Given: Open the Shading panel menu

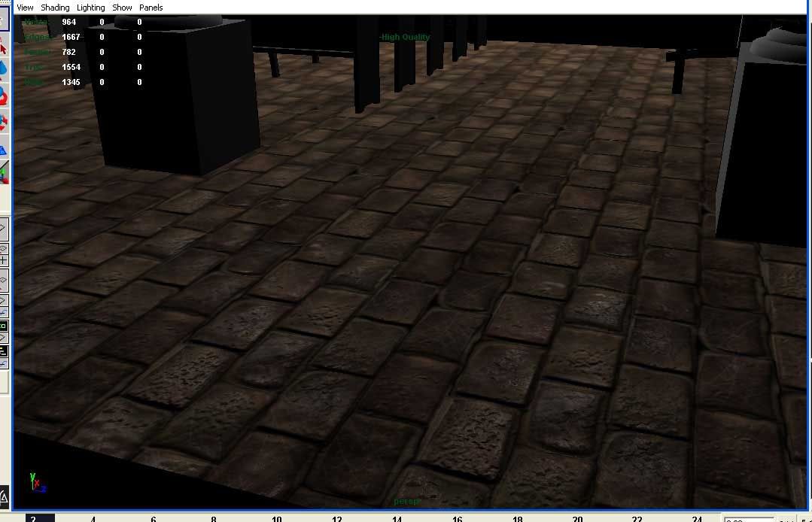Looking at the screenshot, I should 55,8.
